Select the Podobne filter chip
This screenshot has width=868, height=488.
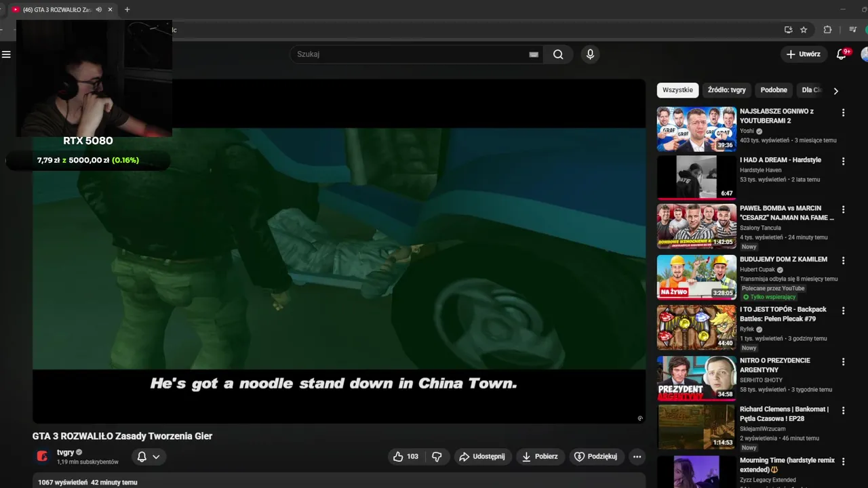pyautogui.click(x=774, y=90)
